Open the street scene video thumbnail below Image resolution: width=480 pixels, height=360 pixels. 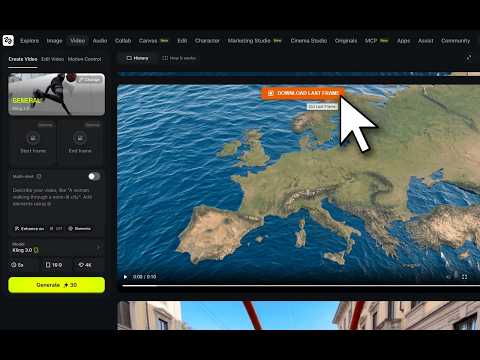[x=299, y=315]
